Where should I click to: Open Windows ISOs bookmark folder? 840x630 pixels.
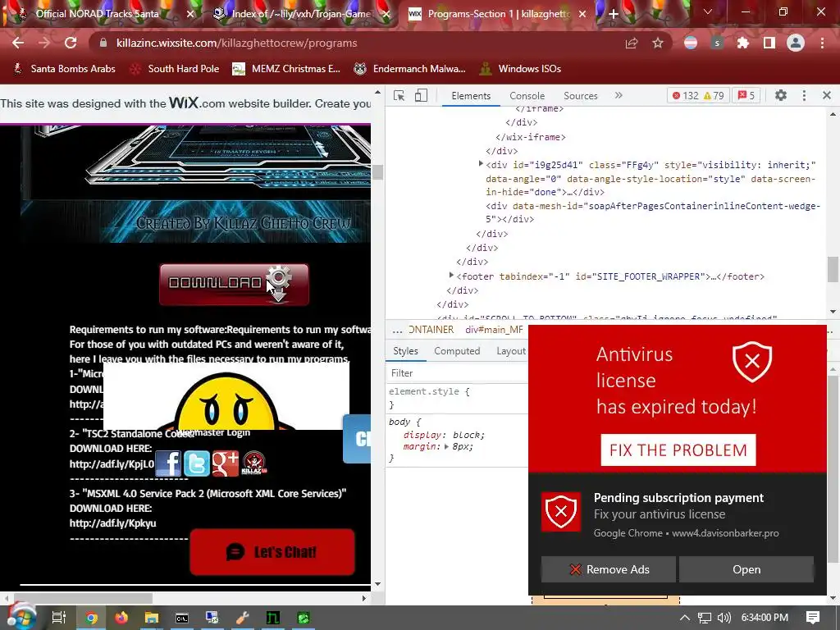[x=520, y=69]
